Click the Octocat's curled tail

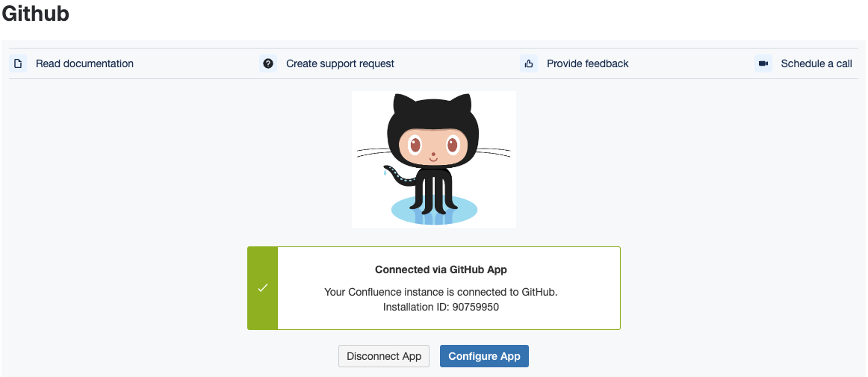point(396,174)
